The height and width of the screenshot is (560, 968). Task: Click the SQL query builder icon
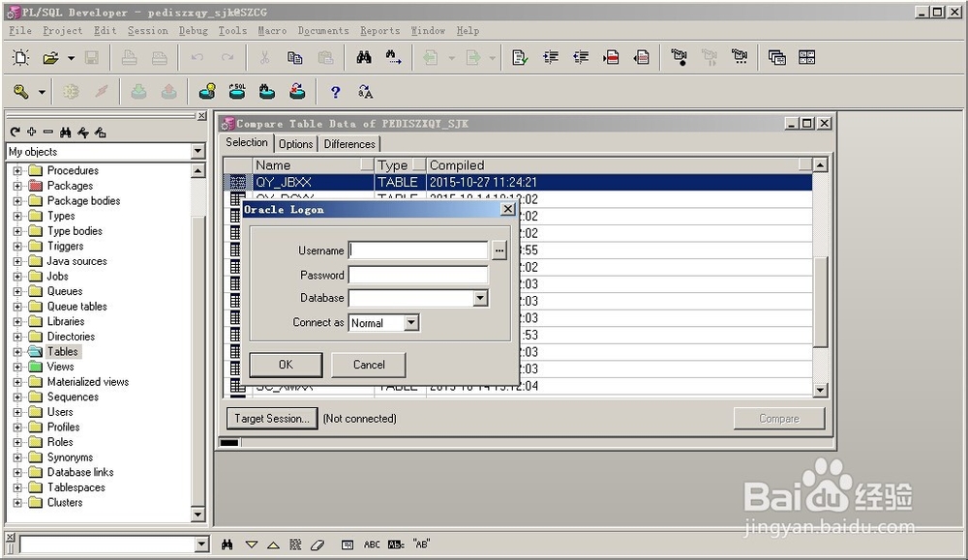(237, 93)
